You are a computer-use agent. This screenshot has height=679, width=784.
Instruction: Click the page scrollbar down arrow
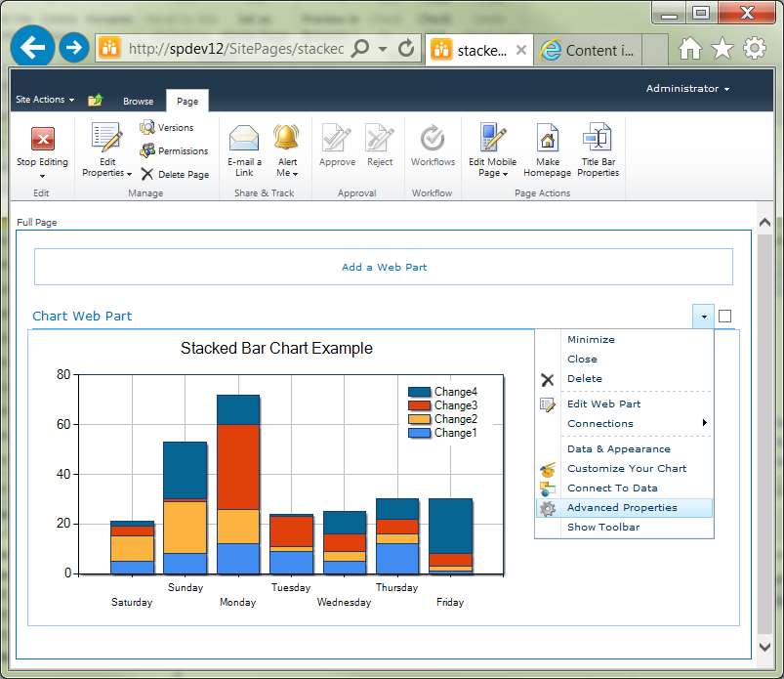point(764,647)
